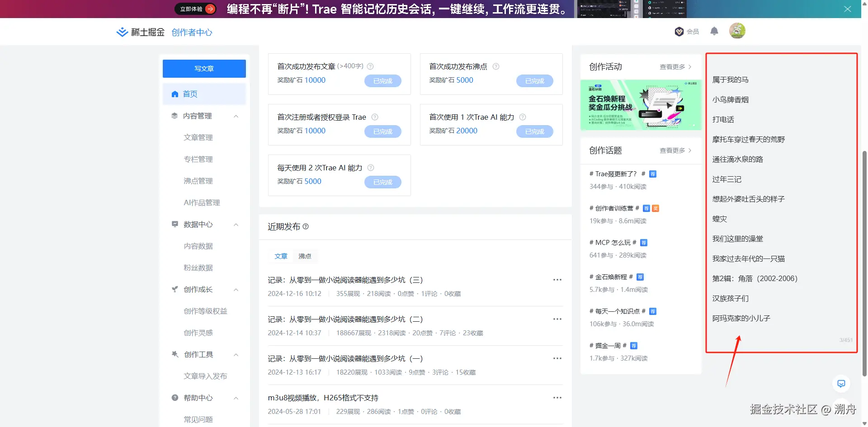Collapse the 创作成长 section
This screenshot has height=427, width=868.
[x=236, y=290]
